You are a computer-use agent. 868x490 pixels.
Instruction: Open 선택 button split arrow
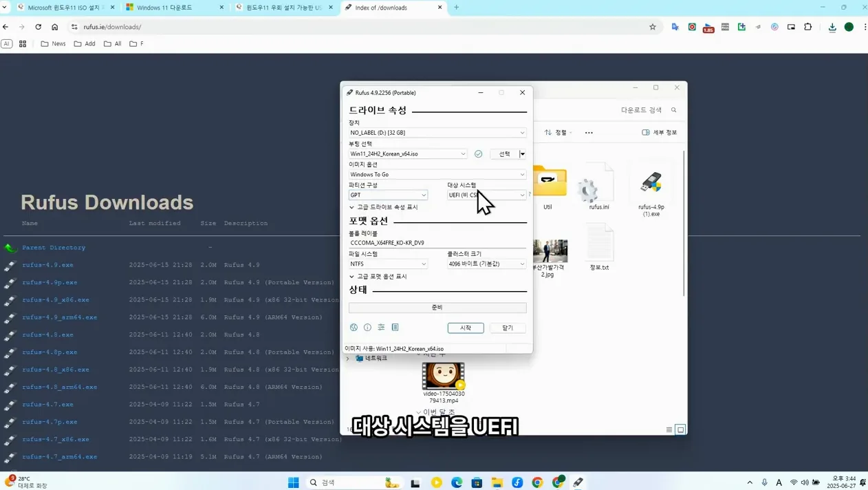coord(523,154)
